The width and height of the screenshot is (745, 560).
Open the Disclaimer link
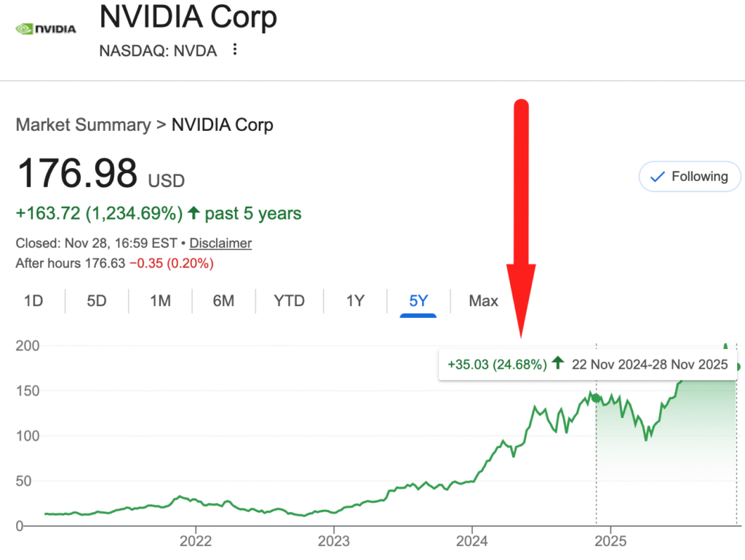(x=220, y=243)
